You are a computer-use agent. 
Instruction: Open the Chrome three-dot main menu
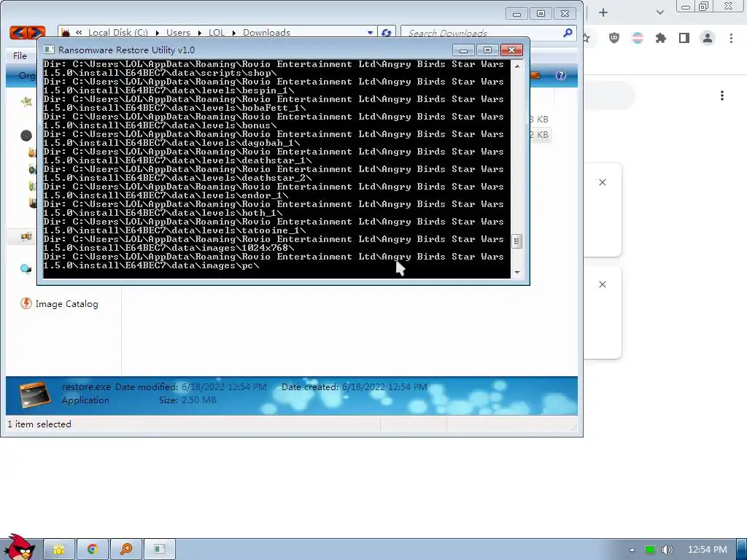pyautogui.click(x=731, y=38)
